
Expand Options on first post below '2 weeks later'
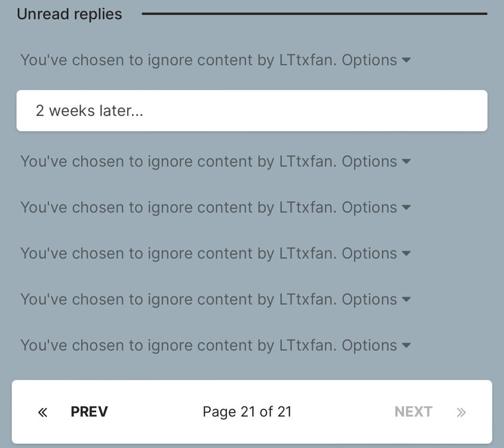pos(369,161)
